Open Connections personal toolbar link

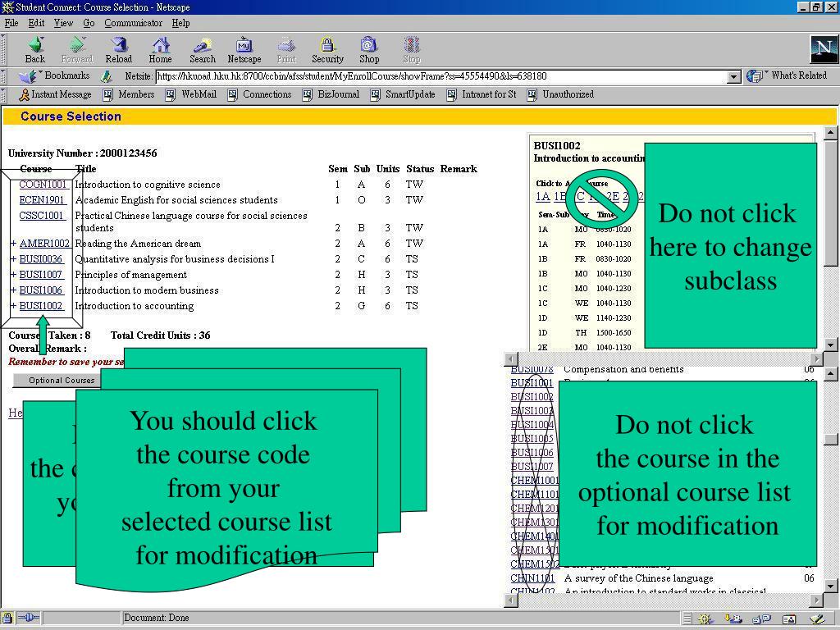click(259, 94)
